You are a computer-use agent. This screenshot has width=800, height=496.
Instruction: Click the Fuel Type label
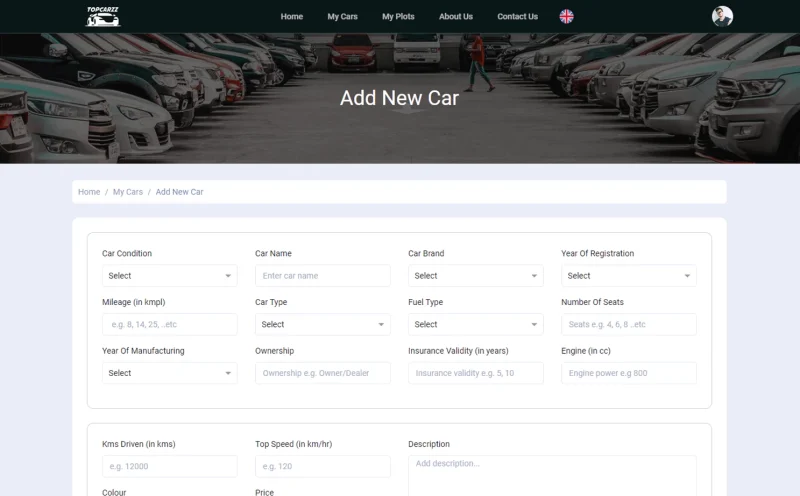click(426, 302)
